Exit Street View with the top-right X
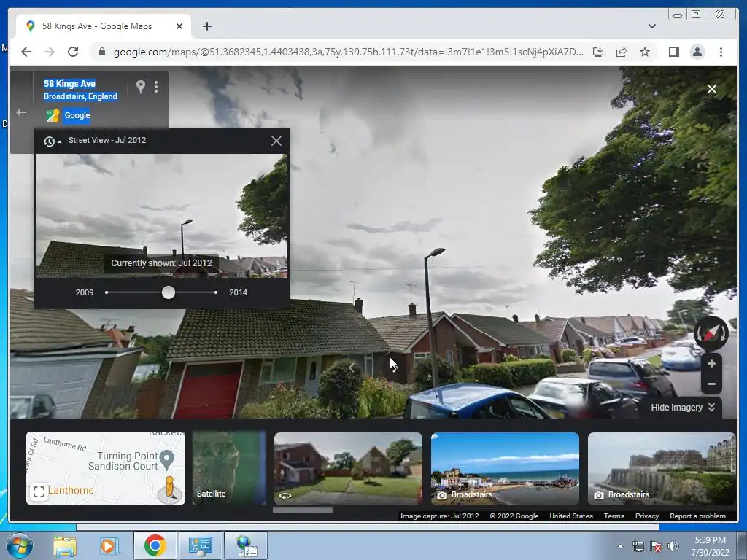Image resolution: width=747 pixels, height=560 pixels. [712, 89]
